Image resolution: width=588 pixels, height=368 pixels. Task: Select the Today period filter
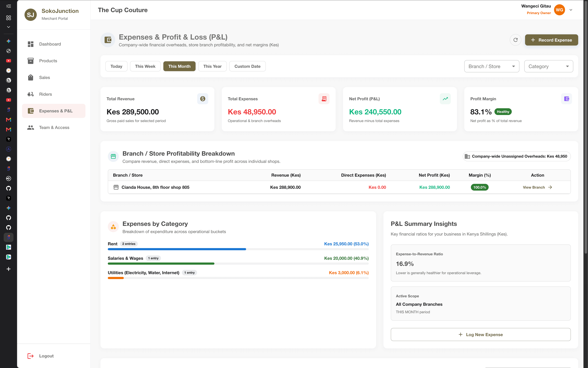coord(116,66)
